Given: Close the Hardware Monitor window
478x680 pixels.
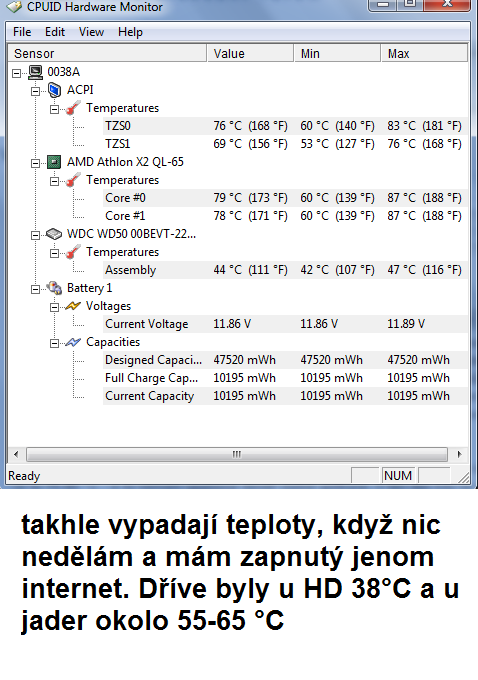Looking at the screenshot, I should tap(447, 4).
